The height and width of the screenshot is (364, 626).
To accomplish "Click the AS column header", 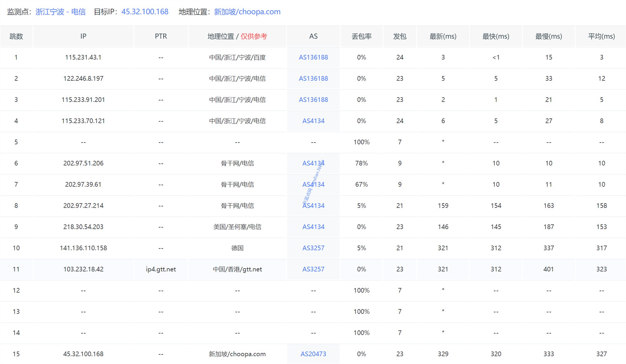I will 313,36.
